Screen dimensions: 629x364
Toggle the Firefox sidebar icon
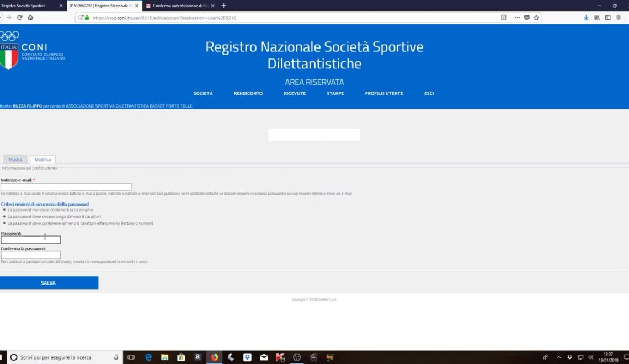607,18
